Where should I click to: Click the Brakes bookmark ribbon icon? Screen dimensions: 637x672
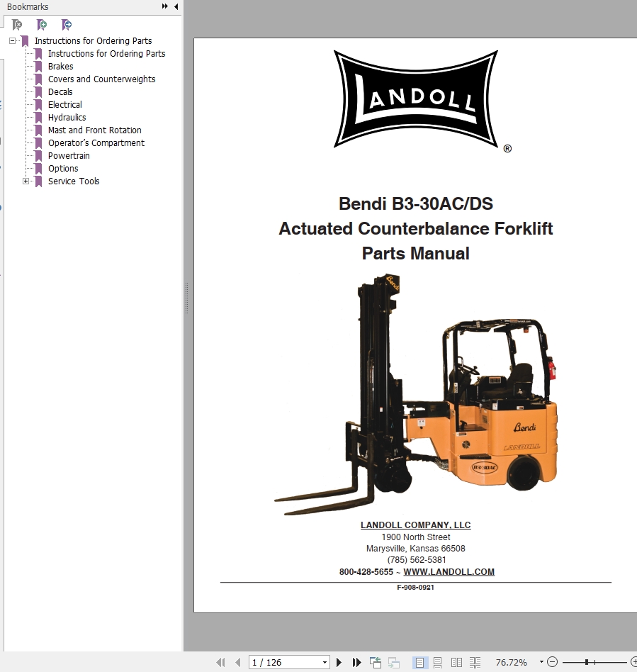click(x=38, y=67)
